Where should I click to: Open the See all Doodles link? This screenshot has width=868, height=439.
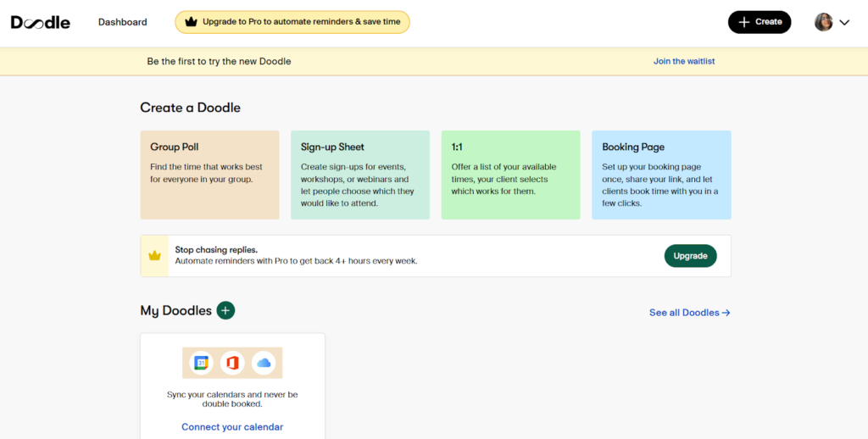[689, 313]
